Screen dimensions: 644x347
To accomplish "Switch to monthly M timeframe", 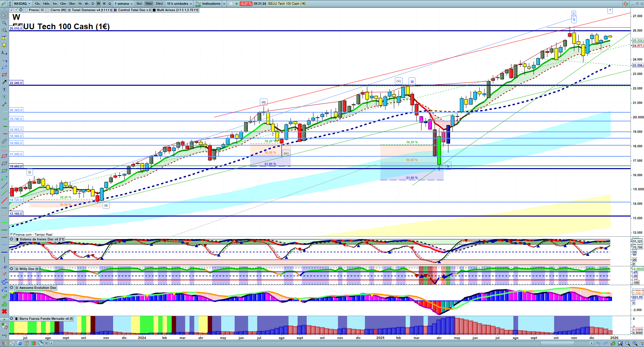I will [x=104, y=4].
